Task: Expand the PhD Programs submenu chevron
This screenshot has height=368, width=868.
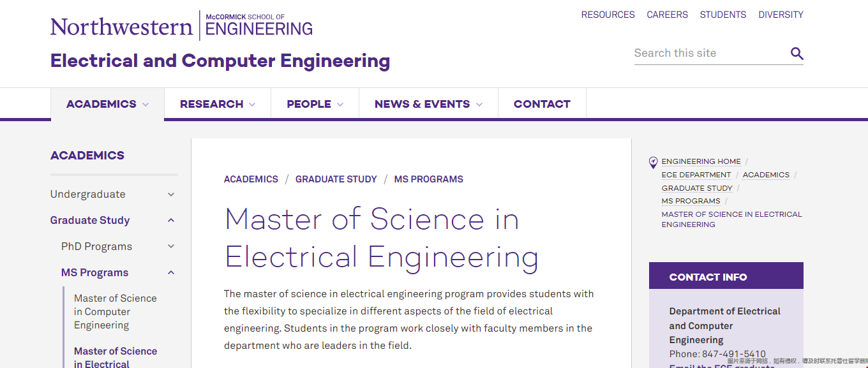Action: pos(171,247)
